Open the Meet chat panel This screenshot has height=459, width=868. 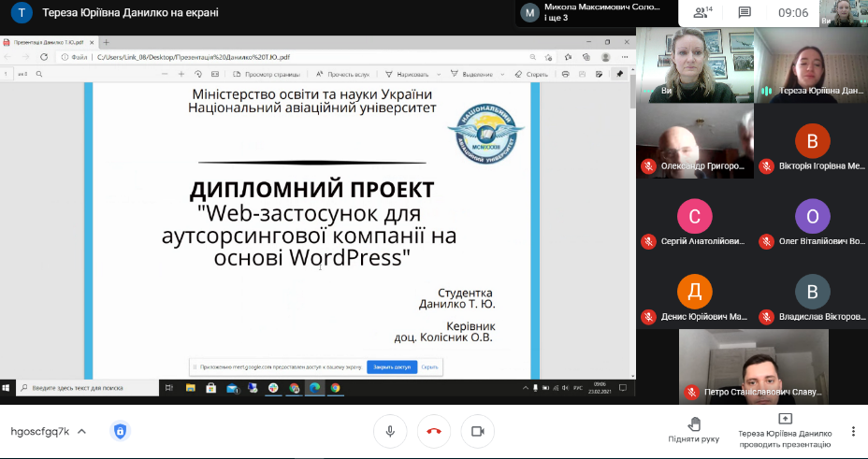(745, 13)
